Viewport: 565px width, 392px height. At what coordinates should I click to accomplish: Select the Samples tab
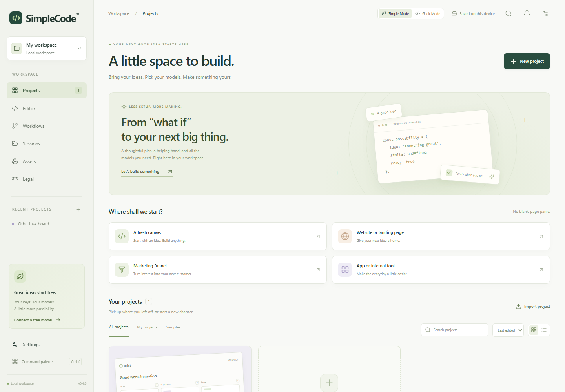(173, 327)
